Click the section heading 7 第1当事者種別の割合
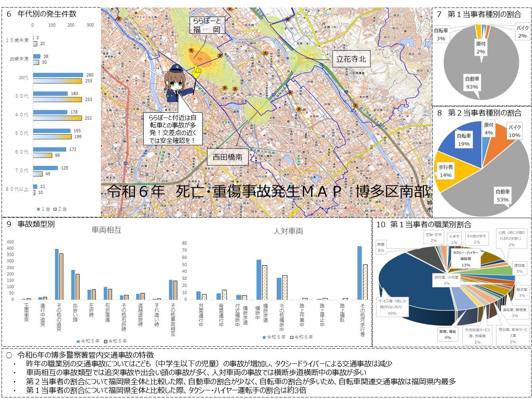This screenshot has width=532, height=399. 479,14
